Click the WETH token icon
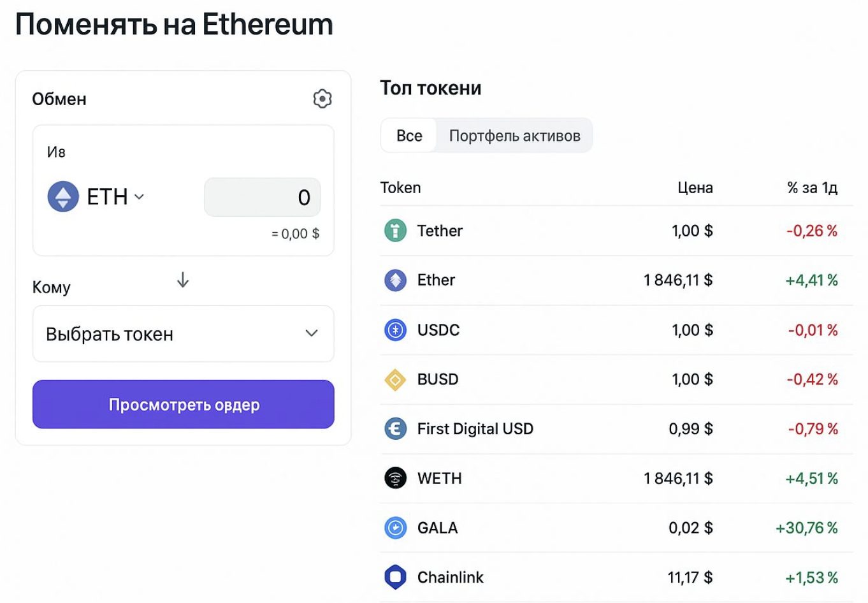The width and height of the screenshot is (868, 603). coord(395,478)
